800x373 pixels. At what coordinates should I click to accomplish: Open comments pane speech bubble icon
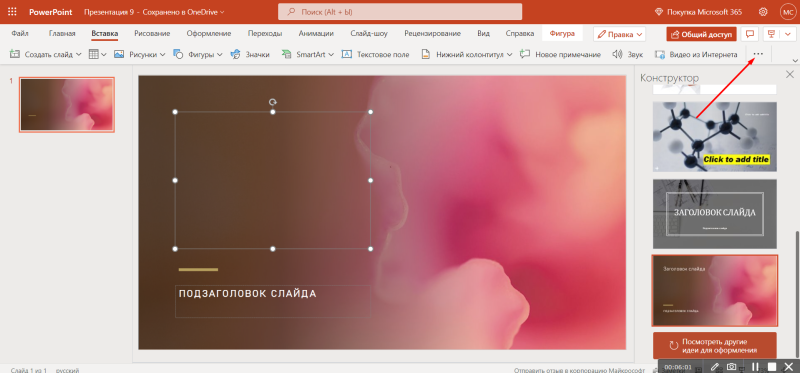749,34
